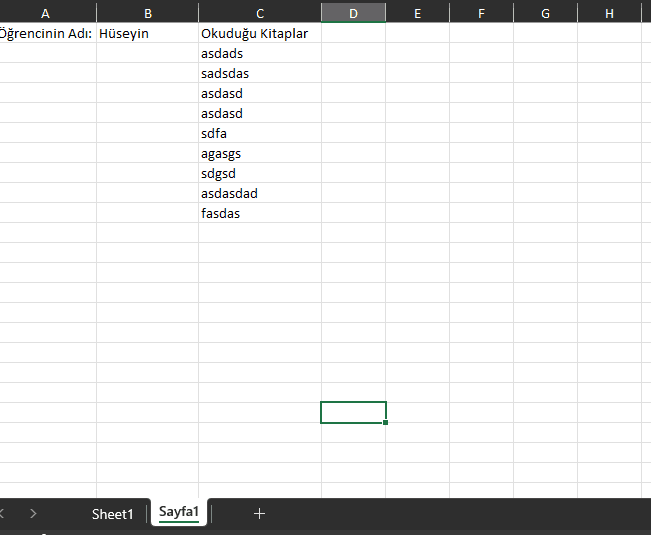The width and height of the screenshot is (651, 535).
Task: Click the cell with text fasdas
Action: coord(260,213)
